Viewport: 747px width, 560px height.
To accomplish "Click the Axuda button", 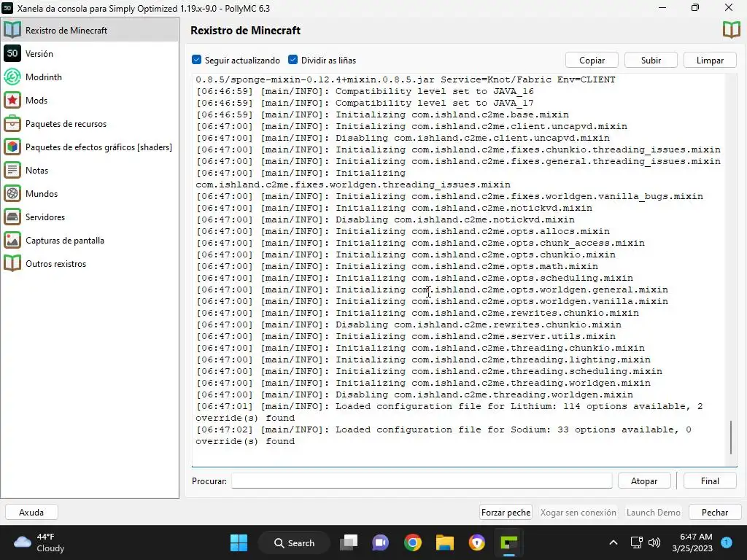I will click(x=31, y=513).
